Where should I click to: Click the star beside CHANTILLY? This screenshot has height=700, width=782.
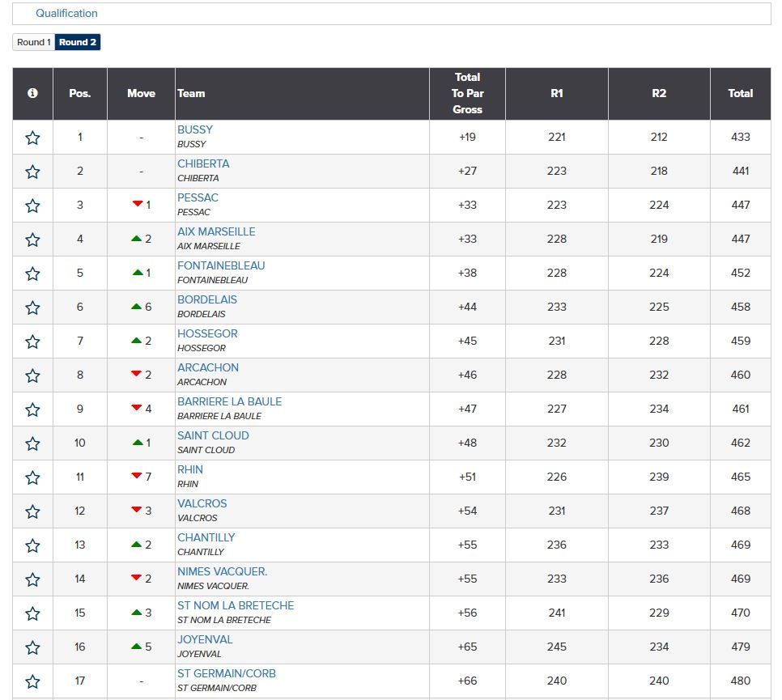(x=32, y=545)
